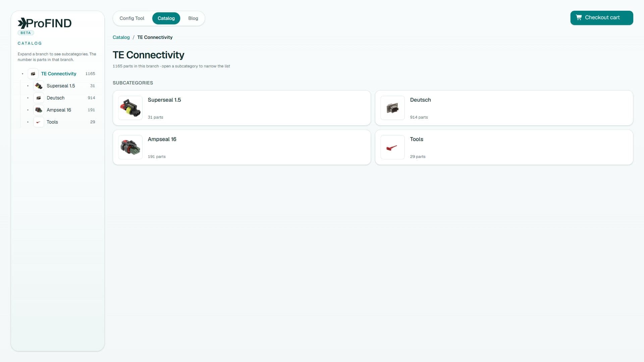644x362 pixels.
Task: Open Superseal 1.5 card product thumbnail
Action: pyautogui.click(x=130, y=108)
